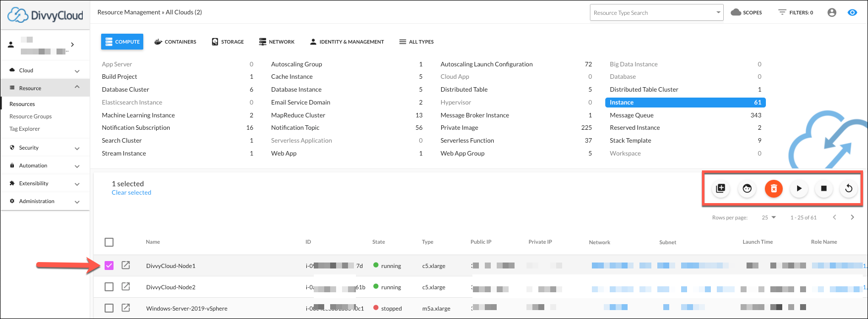This screenshot has width=868, height=319.
Task: Select the Autoscaling Launch Configuration type
Action: pos(487,64)
